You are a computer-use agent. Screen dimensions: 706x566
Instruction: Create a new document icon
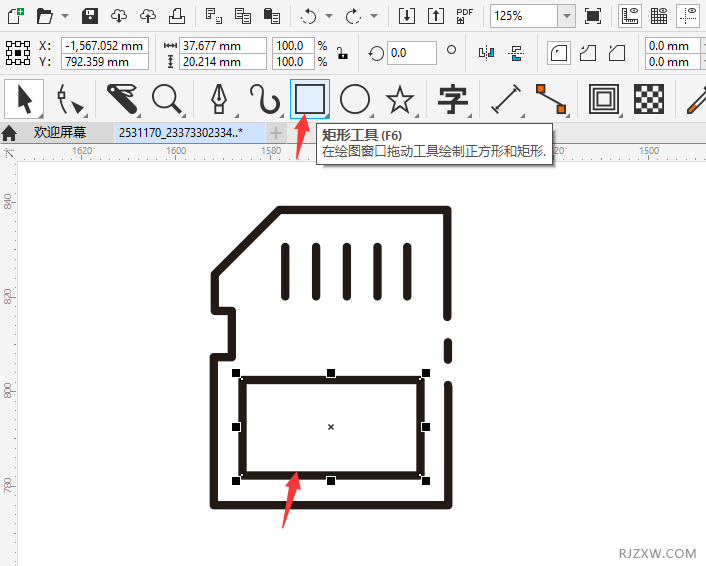16,16
